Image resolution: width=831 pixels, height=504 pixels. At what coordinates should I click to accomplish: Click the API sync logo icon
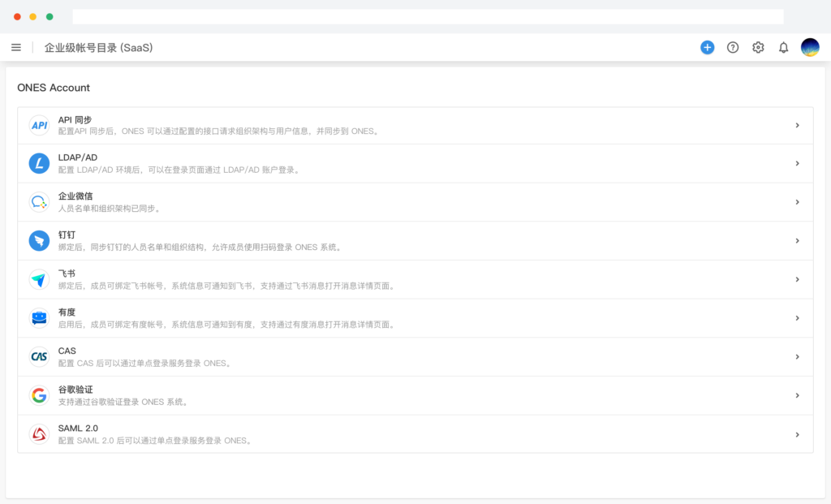point(39,126)
